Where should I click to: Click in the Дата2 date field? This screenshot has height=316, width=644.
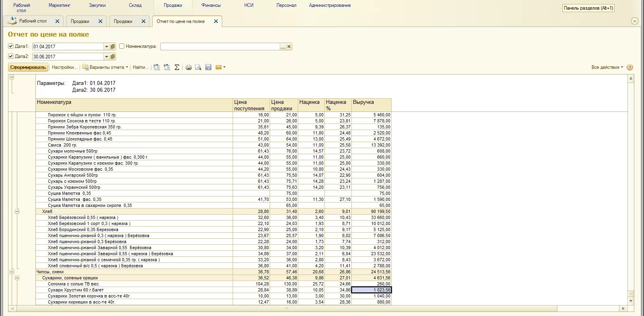tap(68, 57)
